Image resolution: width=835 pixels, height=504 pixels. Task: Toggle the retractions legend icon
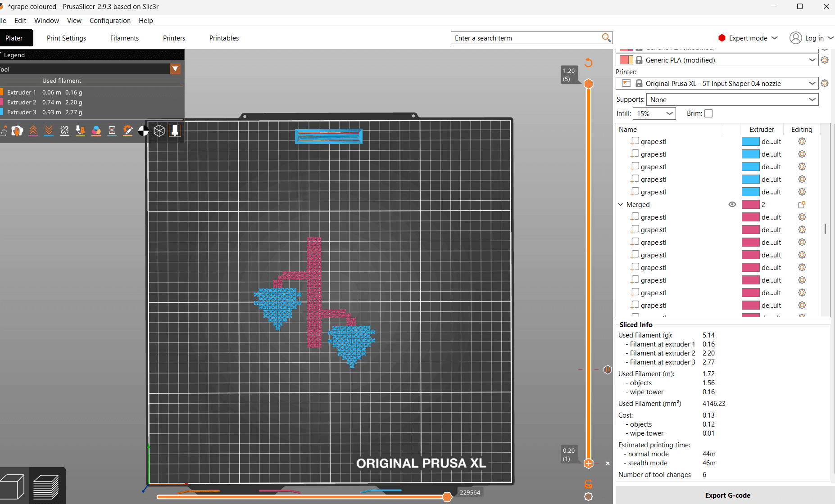[33, 130]
